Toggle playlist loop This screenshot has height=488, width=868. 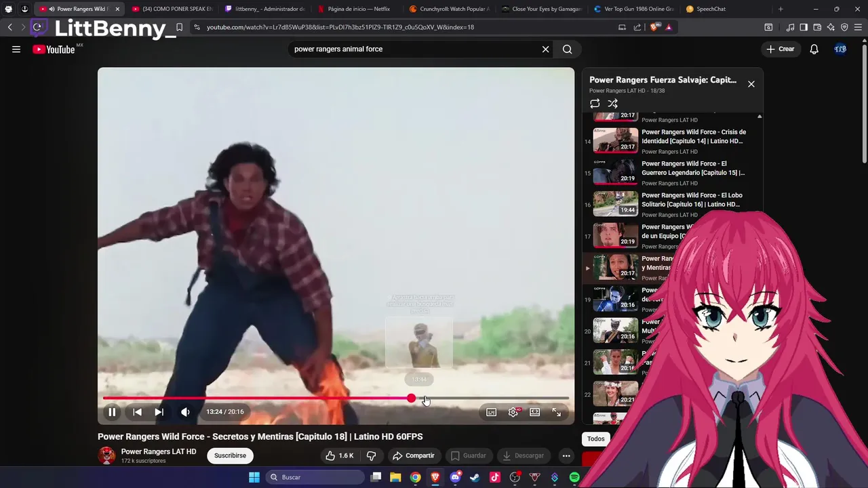(595, 104)
